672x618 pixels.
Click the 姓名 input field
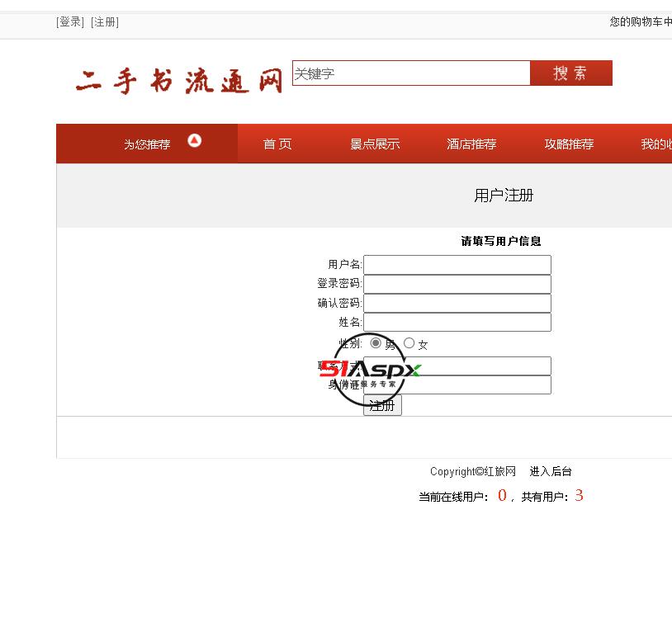point(457,322)
